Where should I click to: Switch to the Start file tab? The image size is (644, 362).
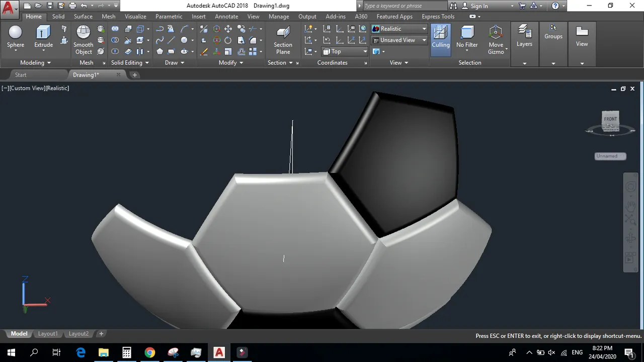pyautogui.click(x=21, y=75)
